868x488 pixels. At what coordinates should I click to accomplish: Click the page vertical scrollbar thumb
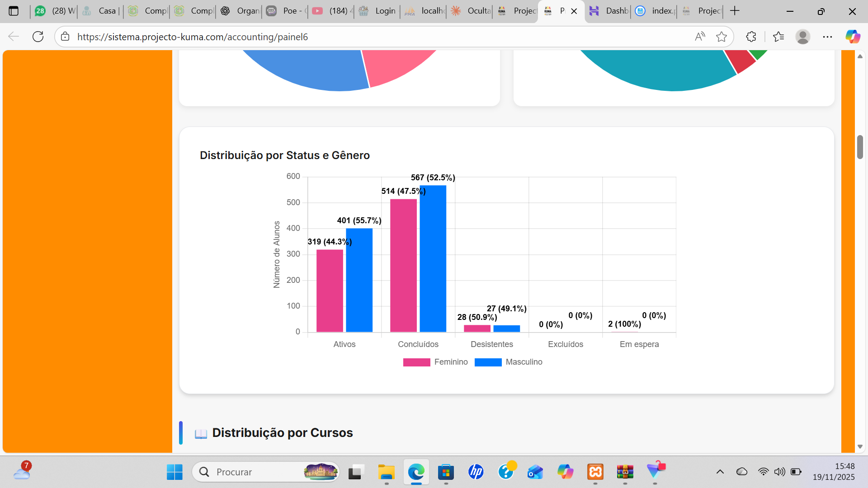[860, 147]
